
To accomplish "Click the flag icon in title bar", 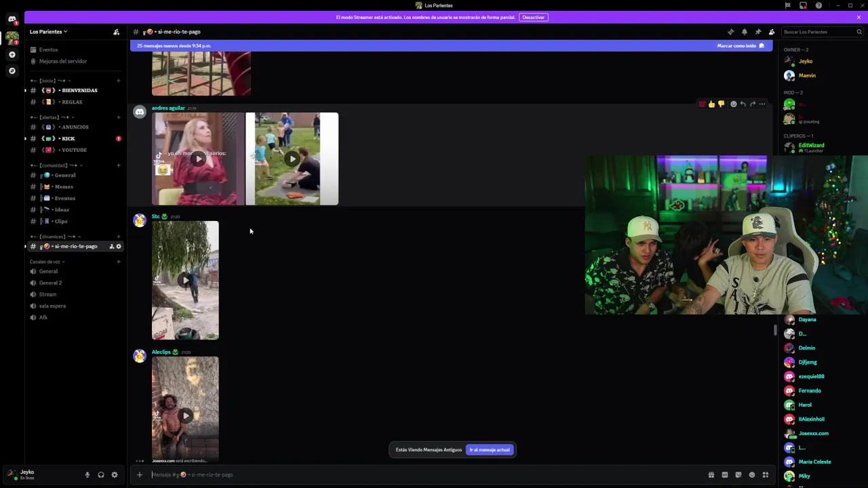I will point(787,5).
